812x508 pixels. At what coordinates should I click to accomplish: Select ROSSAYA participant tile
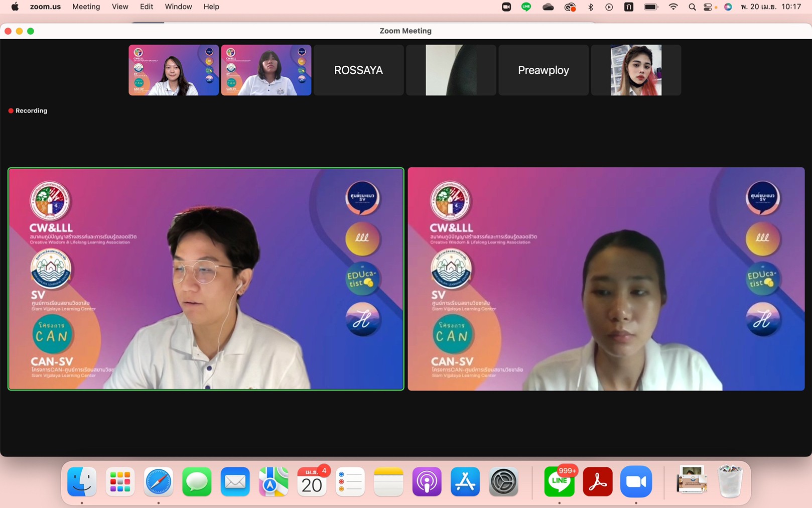pos(358,70)
